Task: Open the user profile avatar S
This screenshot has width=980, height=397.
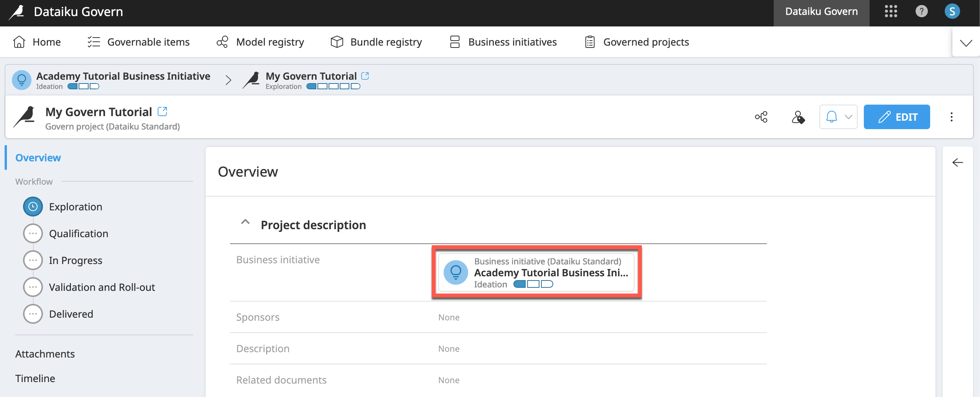Action: click(x=952, y=11)
